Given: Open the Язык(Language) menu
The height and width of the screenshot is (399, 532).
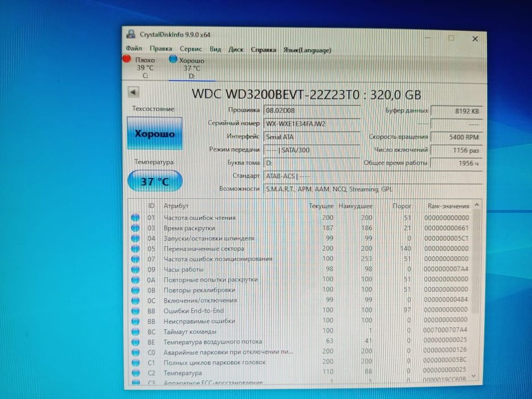Looking at the screenshot, I should tap(307, 51).
